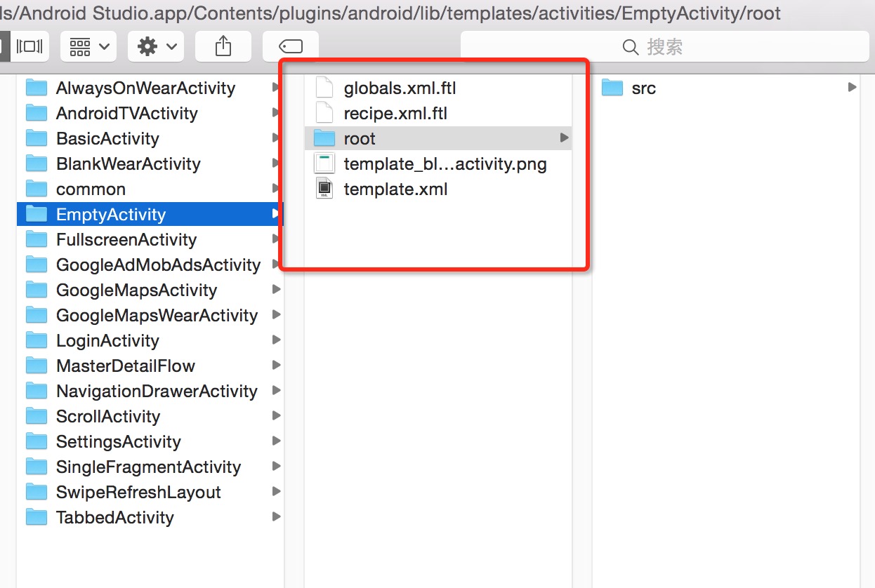
Task: Expand the src folder disclosure arrow
Action: point(852,88)
